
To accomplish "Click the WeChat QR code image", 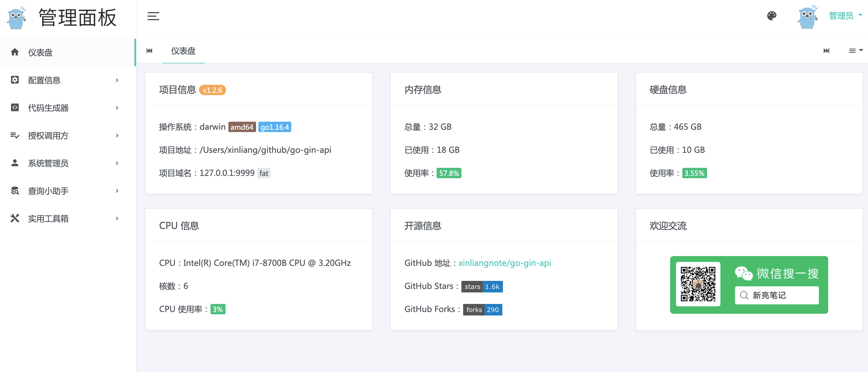I will tap(698, 284).
